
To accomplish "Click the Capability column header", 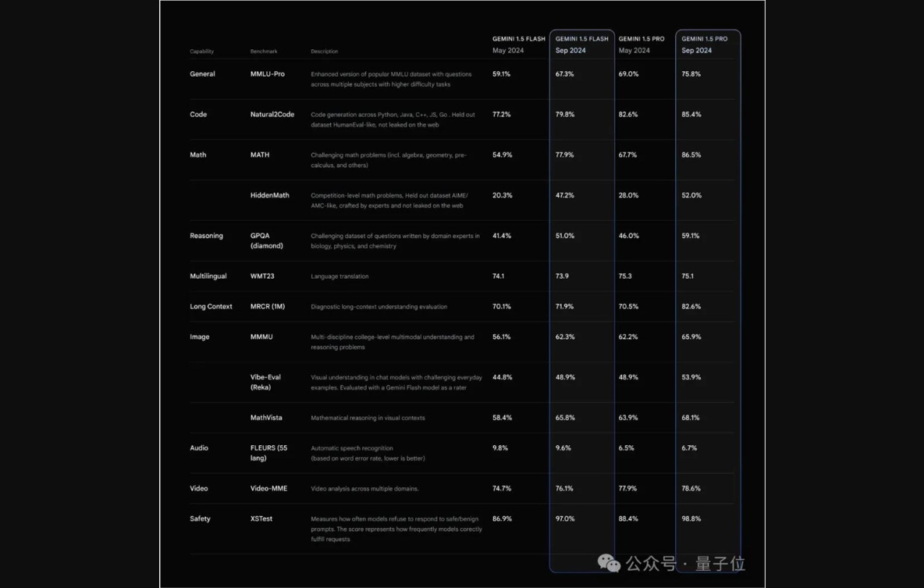I will click(201, 52).
